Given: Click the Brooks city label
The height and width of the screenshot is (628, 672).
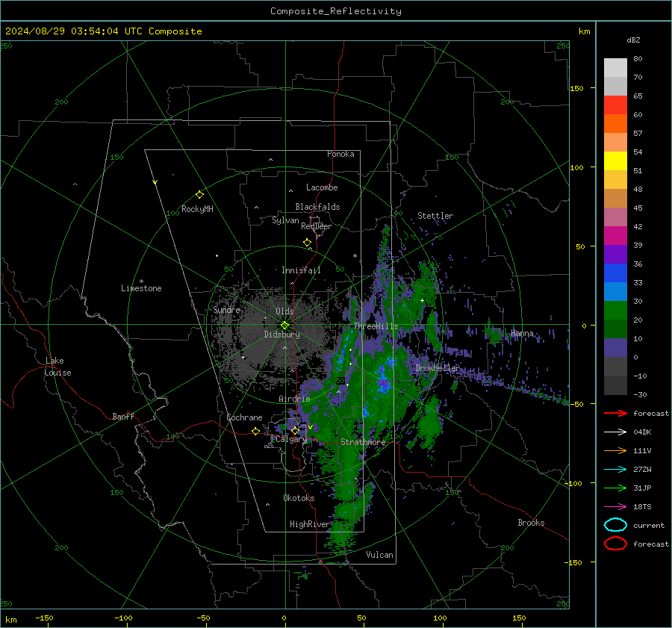Looking at the screenshot, I should point(531,523).
